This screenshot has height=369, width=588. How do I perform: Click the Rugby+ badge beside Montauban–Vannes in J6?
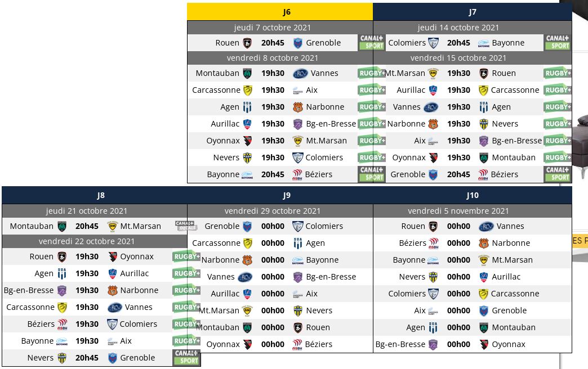pos(371,73)
